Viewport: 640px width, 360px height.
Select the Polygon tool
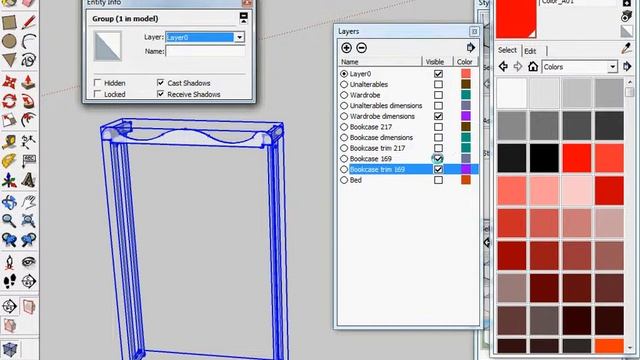[x=9, y=60]
